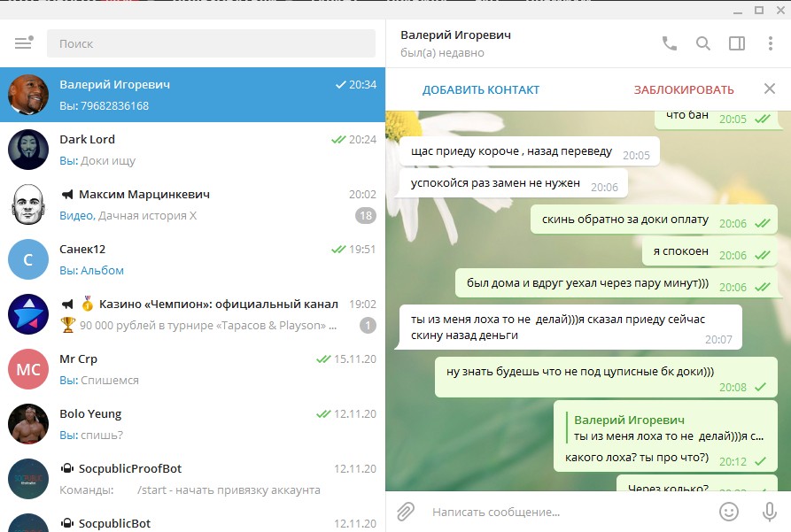The height and width of the screenshot is (532, 791).
Task: Click the medal emoji in Казино title
Action: (x=88, y=304)
